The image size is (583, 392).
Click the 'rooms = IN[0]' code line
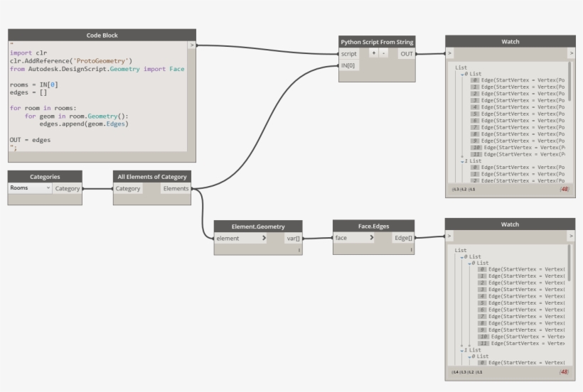click(x=34, y=85)
